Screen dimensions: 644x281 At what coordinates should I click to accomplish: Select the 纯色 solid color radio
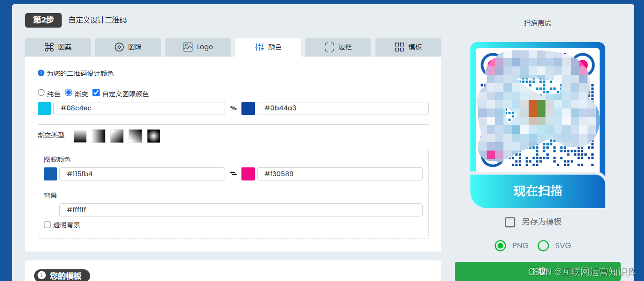(x=41, y=93)
